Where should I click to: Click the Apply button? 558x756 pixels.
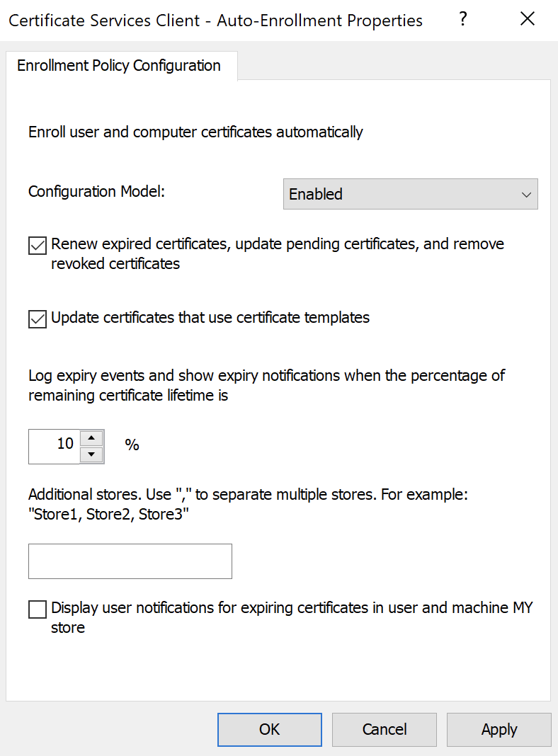point(499,730)
